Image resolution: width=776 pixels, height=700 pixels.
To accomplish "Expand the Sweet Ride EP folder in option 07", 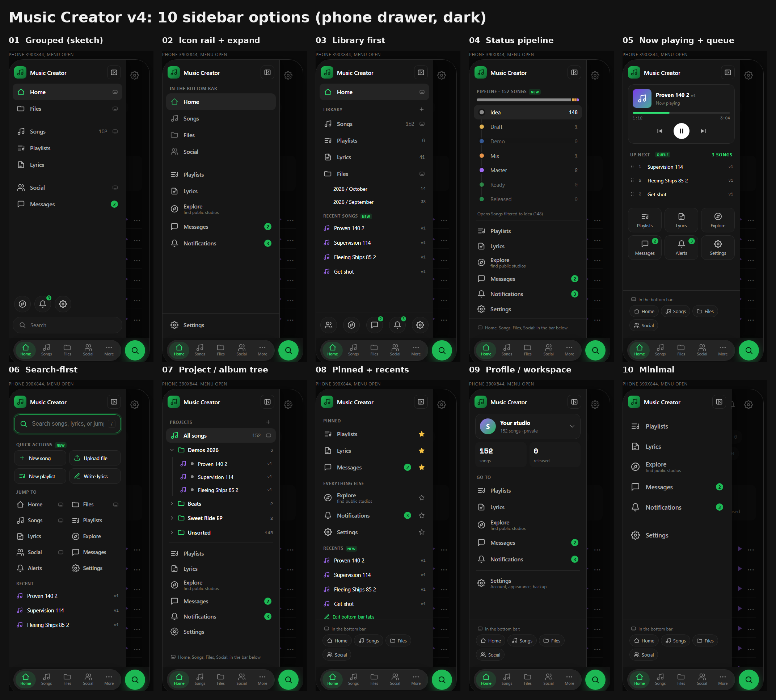I will click(x=172, y=518).
